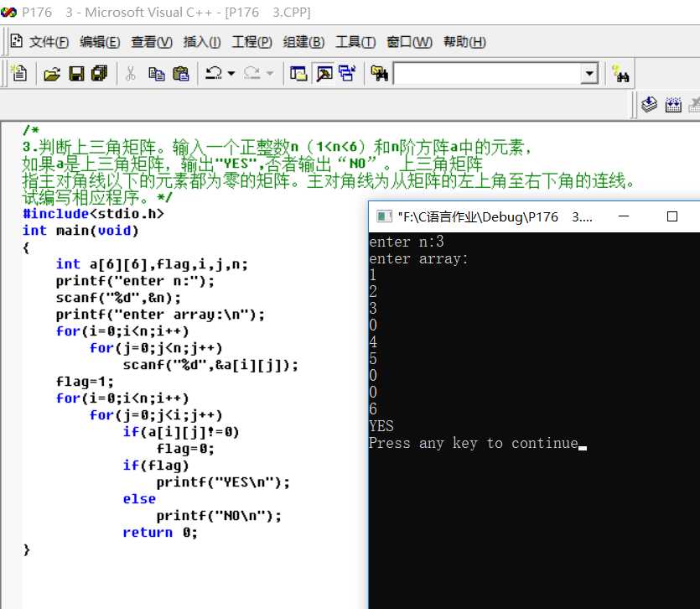Click the greyed Redo arrow icon
Screen dimensions: 700x609
pyautogui.click(x=252, y=73)
